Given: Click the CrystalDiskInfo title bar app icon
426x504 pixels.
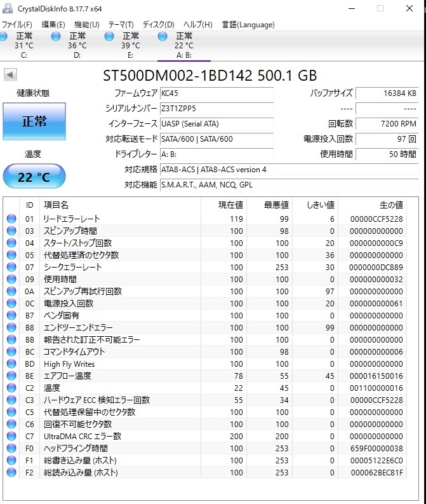Looking at the screenshot, I should point(8,8).
